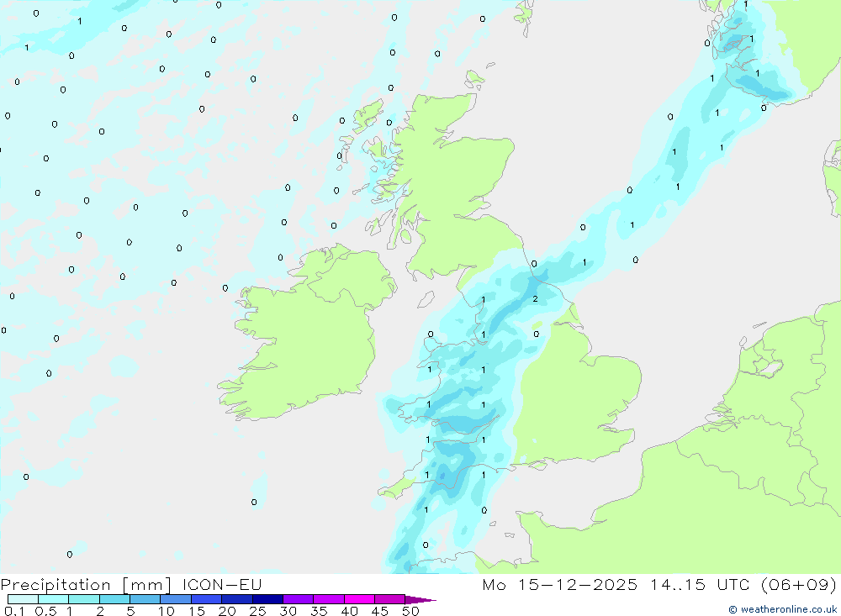Screen dimensions: 841x616
Task: Click the 0.1–0.5 mm lightest legend swatch
Action: (x=23, y=599)
